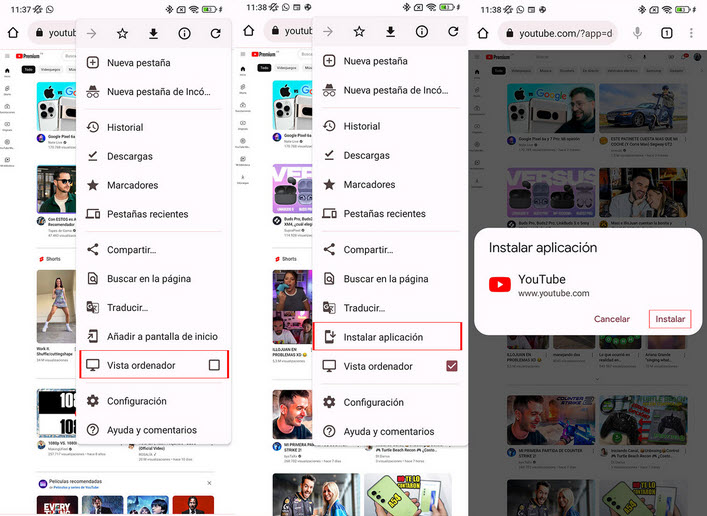The image size is (707, 516).
Task: Open the green phone thumbnail in middle screenshot
Action: pyautogui.click(x=408, y=494)
